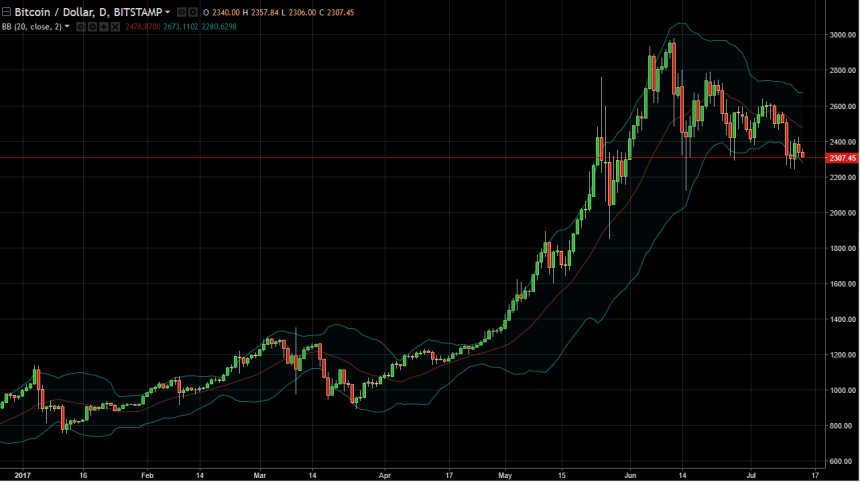Image resolution: width=860 pixels, height=482 pixels.
Task: Click the 1000.00 price axis label
Action: [842, 390]
